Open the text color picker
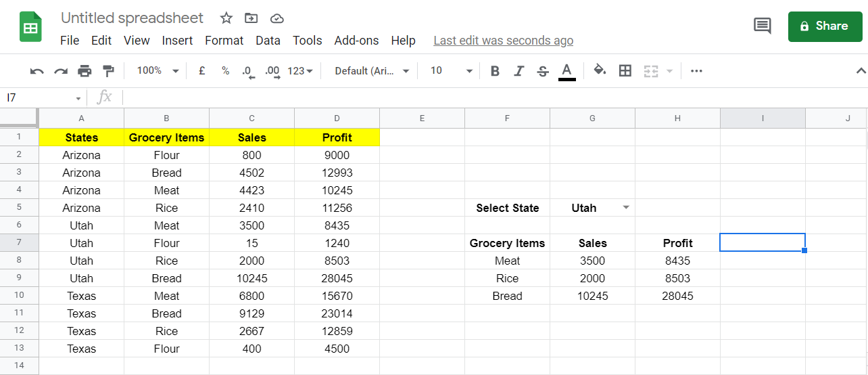The image size is (868, 375). (x=567, y=70)
